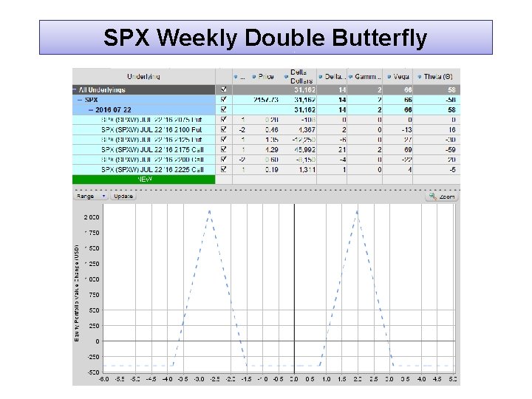The width and height of the screenshot is (532, 399).
Task: Click the Gamma column sort dot icon
Action: (351, 77)
